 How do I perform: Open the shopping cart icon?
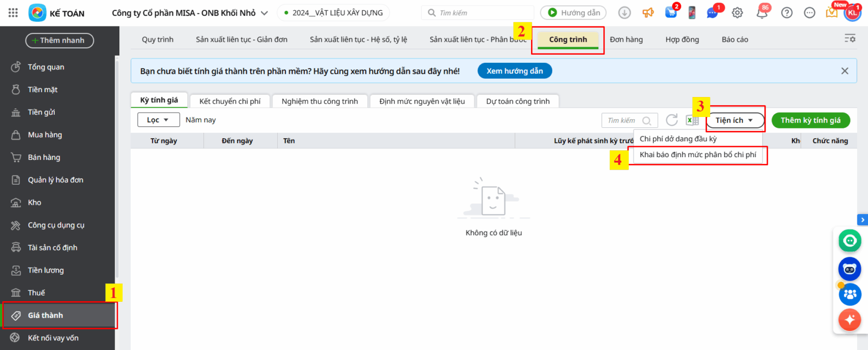click(671, 12)
